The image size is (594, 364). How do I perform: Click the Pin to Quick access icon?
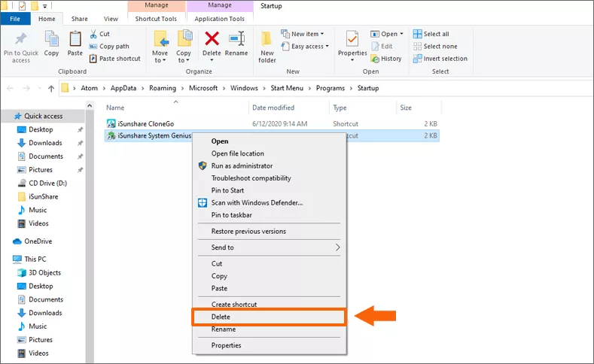click(21, 39)
